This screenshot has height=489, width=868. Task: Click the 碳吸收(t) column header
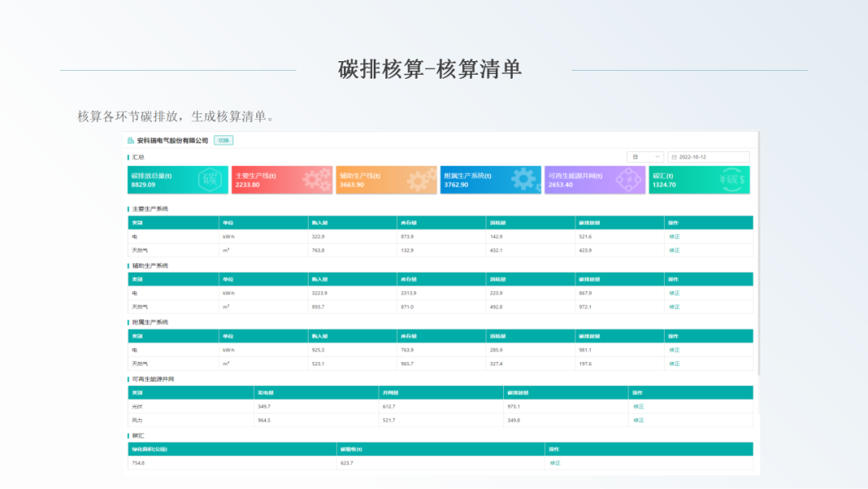pos(351,449)
